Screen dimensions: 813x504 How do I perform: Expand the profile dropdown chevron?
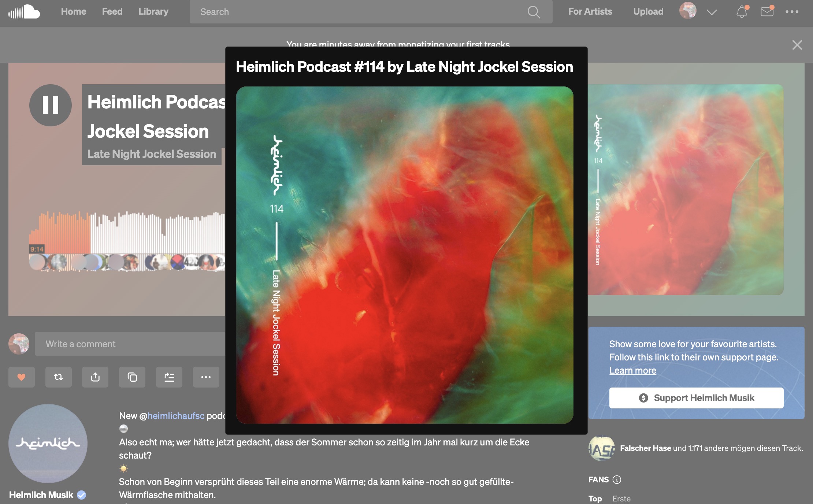click(712, 12)
